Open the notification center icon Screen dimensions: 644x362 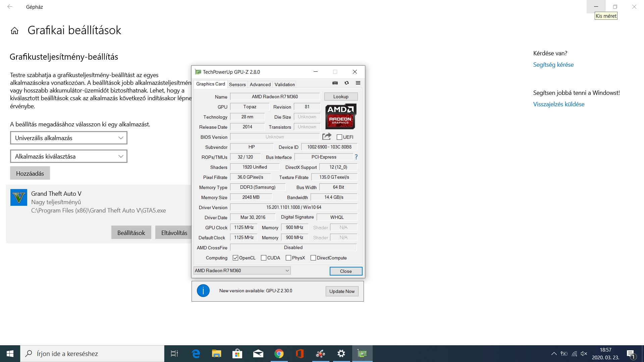pos(631,354)
